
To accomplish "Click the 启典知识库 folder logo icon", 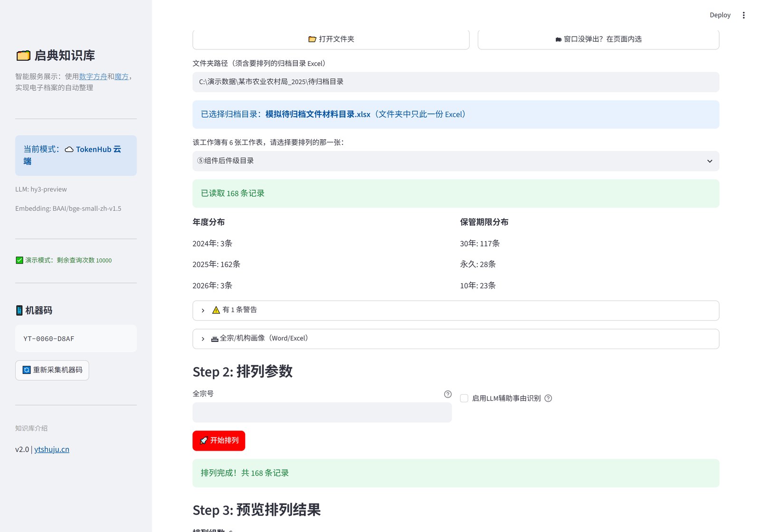I will [23, 56].
